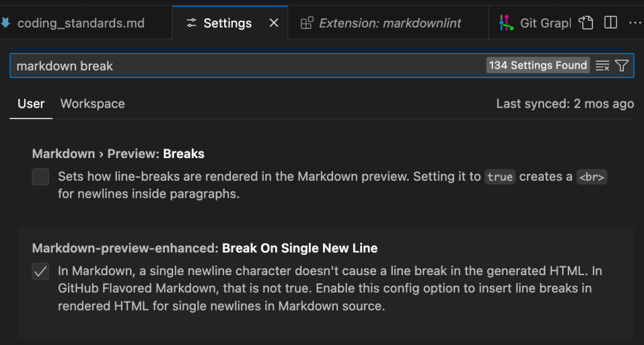The image size is (644, 345).
Task: Enable the Markdown Preview Breaks checkbox
Action: point(40,177)
